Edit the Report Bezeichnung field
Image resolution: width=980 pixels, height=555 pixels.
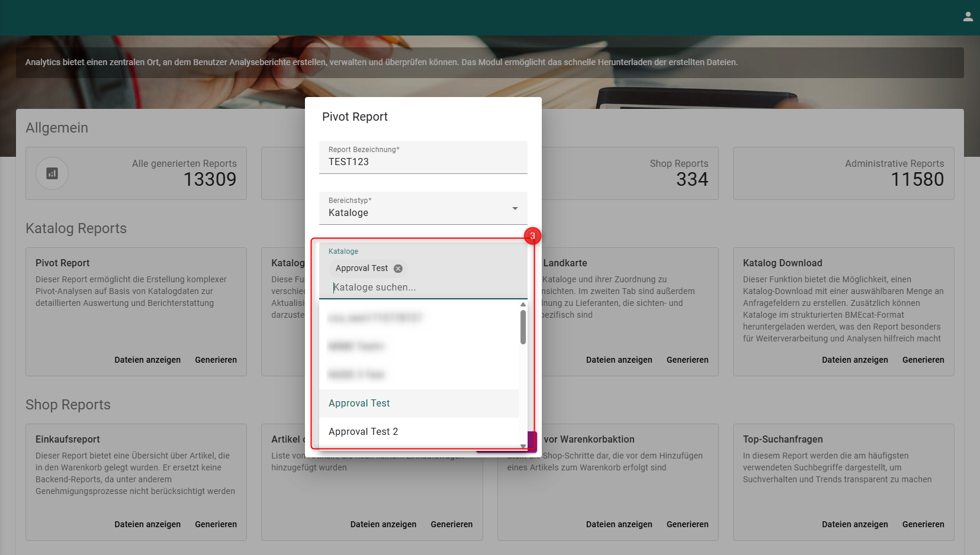pos(423,157)
